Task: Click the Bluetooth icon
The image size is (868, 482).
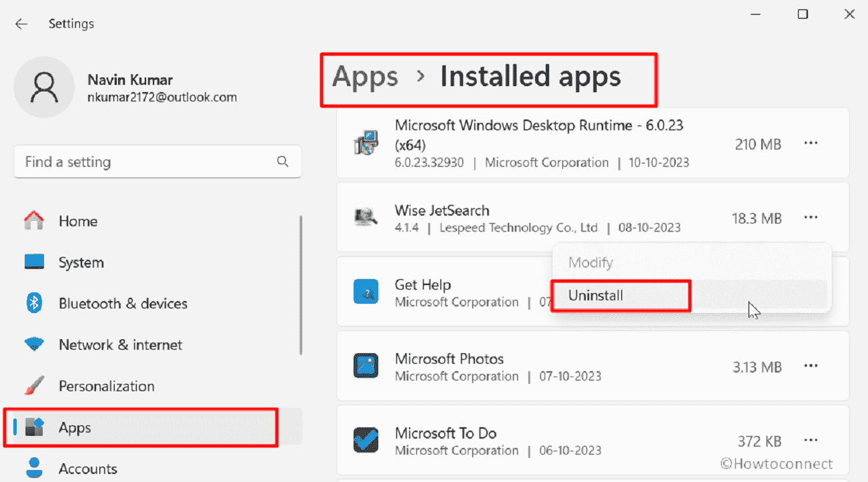Action: tap(34, 303)
